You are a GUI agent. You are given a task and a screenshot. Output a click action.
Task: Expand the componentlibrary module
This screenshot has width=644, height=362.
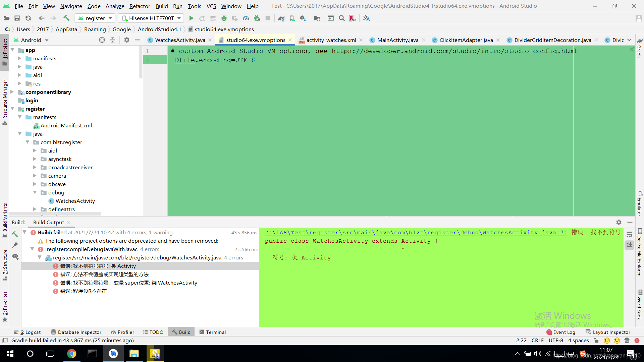12,92
